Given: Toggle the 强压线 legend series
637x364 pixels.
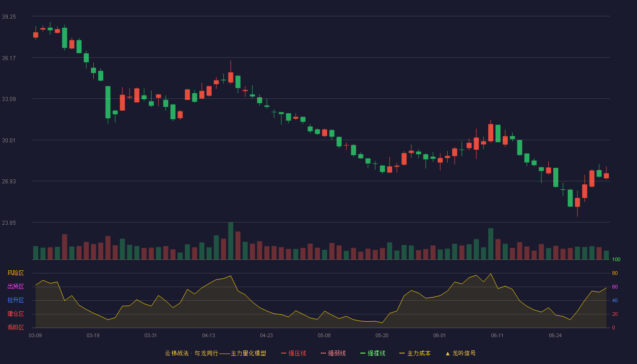Looking at the screenshot, I should tap(293, 353).
